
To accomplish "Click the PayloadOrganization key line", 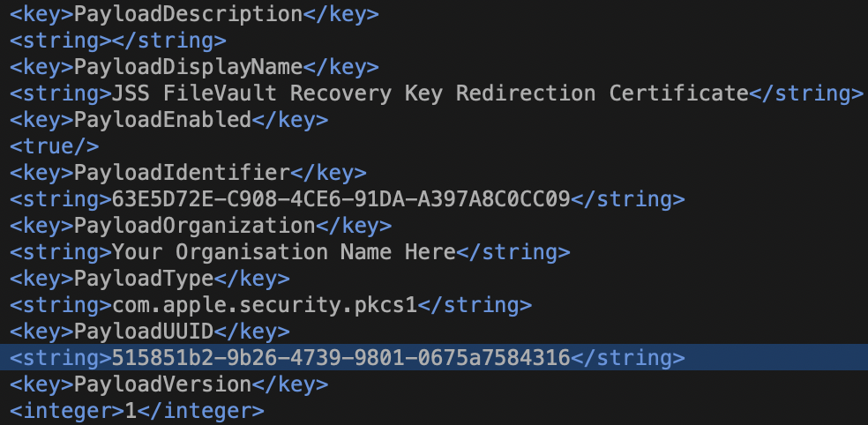I will [x=201, y=226].
